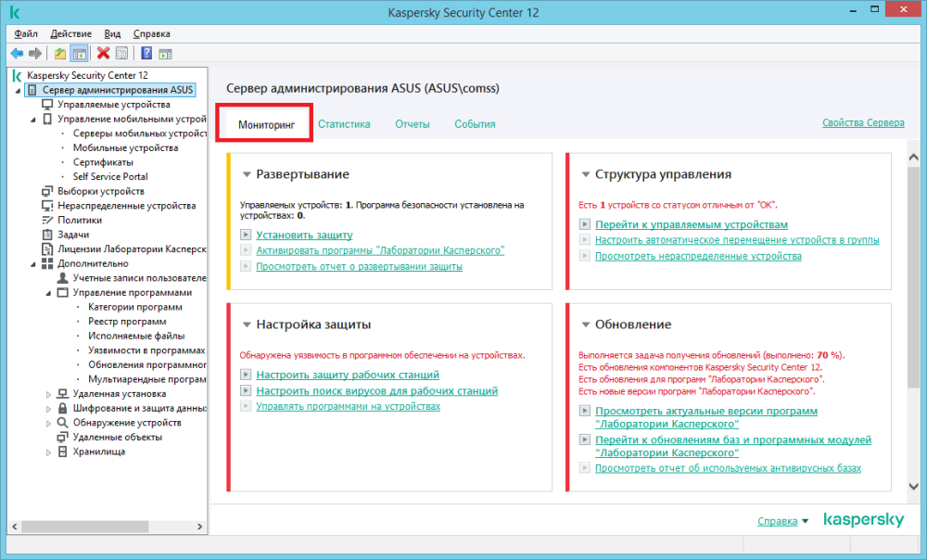
Task: Click Активировать программы Лаборатории Касперского link
Action: pos(380,250)
